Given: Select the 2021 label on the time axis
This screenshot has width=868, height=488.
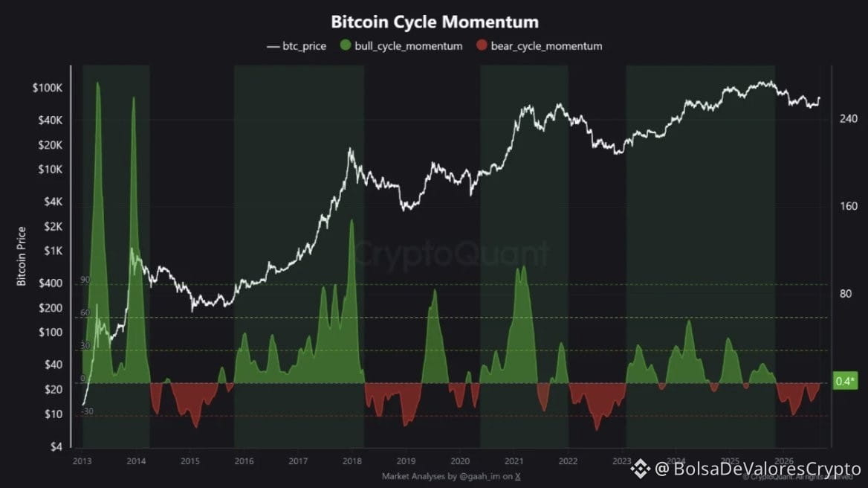Looking at the screenshot, I should (x=514, y=461).
